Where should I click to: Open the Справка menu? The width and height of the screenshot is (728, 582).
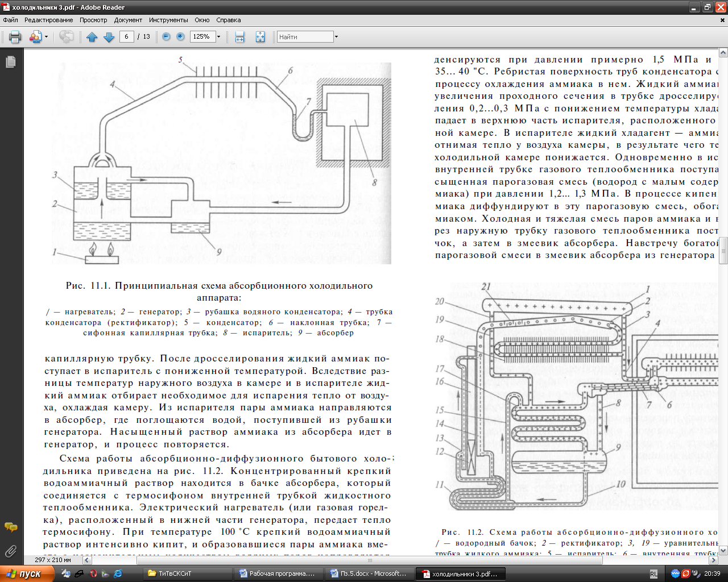(x=229, y=20)
